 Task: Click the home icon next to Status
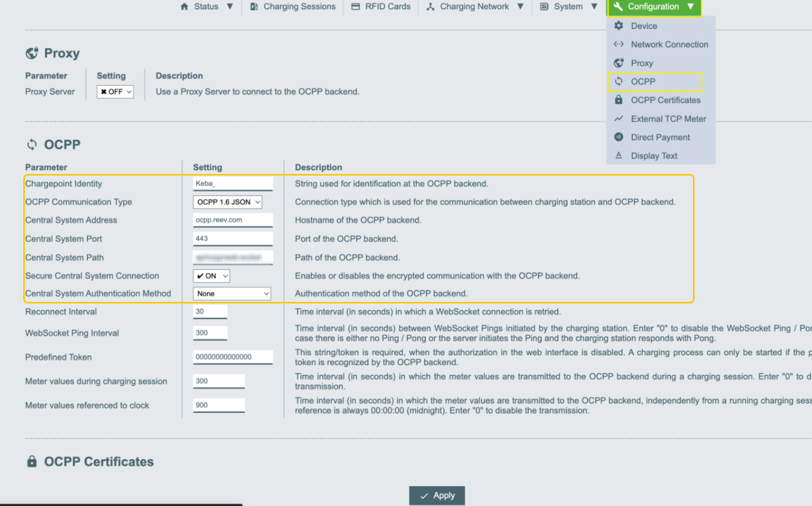pyautogui.click(x=184, y=6)
